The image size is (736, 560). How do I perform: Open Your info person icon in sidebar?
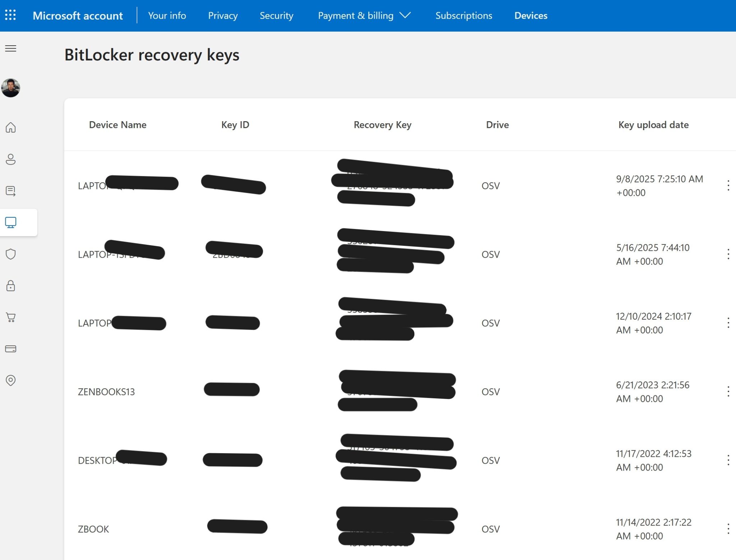tap(11, 159)
